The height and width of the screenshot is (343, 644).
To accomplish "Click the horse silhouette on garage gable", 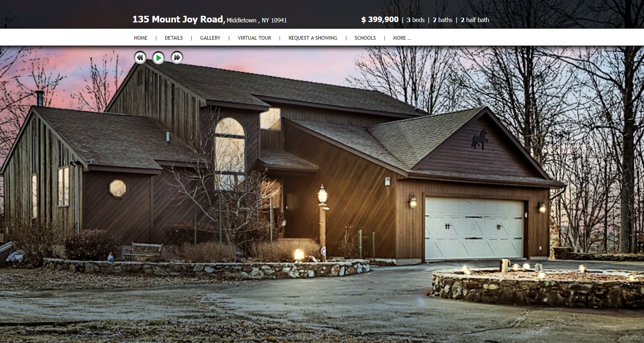I will 480,139.
